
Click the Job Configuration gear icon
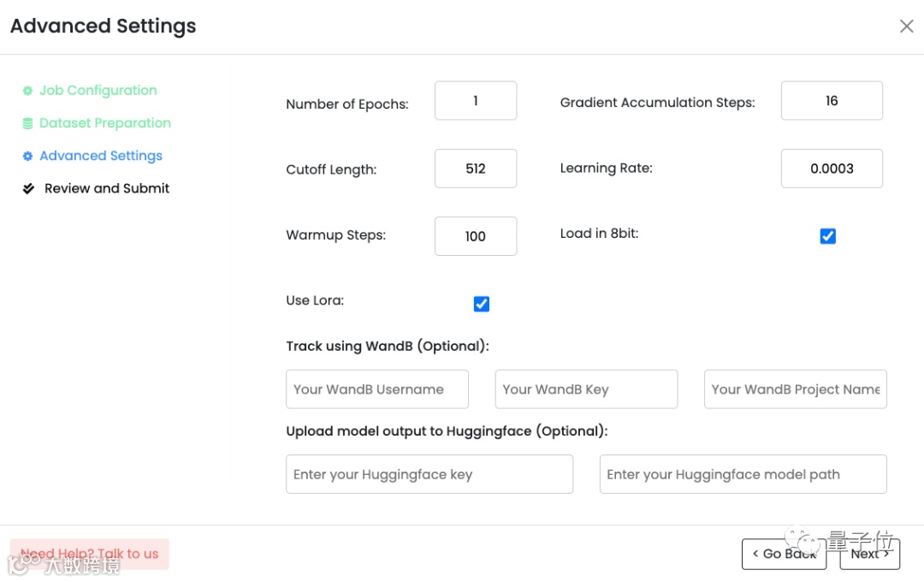[27, 91]
